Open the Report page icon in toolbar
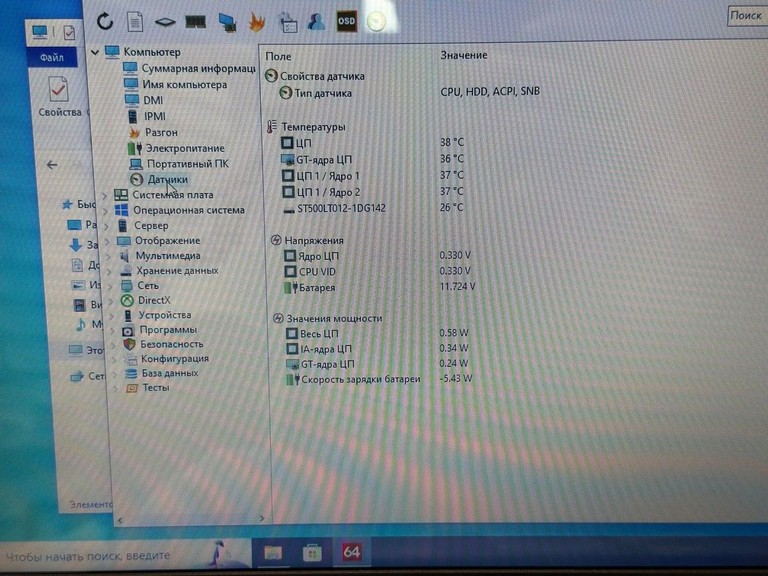The image size is (768, 576). (x=135, y=22)
